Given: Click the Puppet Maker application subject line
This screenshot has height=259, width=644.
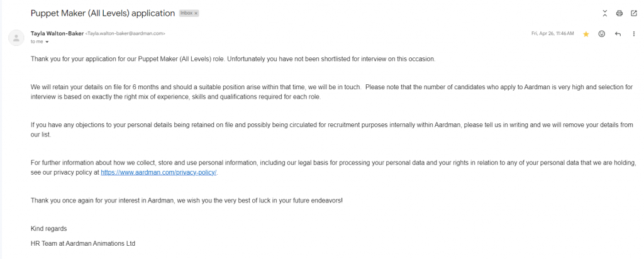Looking at the screenshot, I should click(103, 13).
